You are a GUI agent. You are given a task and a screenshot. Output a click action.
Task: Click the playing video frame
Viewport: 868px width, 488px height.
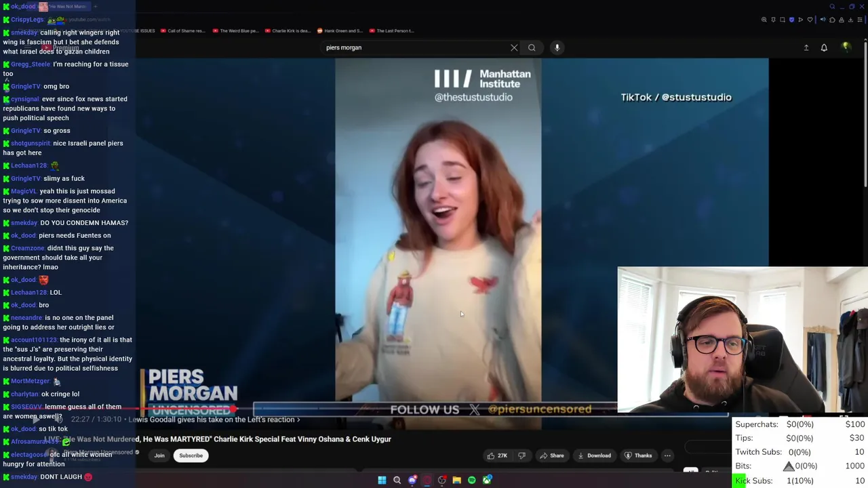(438, 230)
